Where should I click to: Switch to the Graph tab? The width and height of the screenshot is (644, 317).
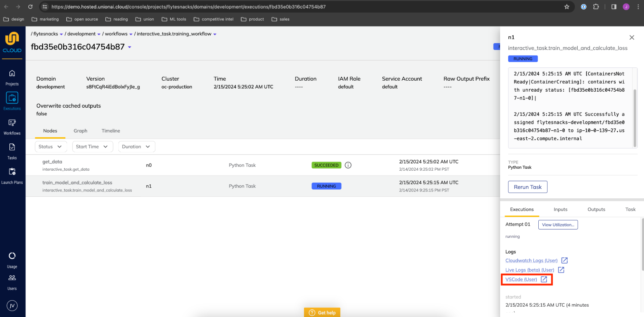80,131
